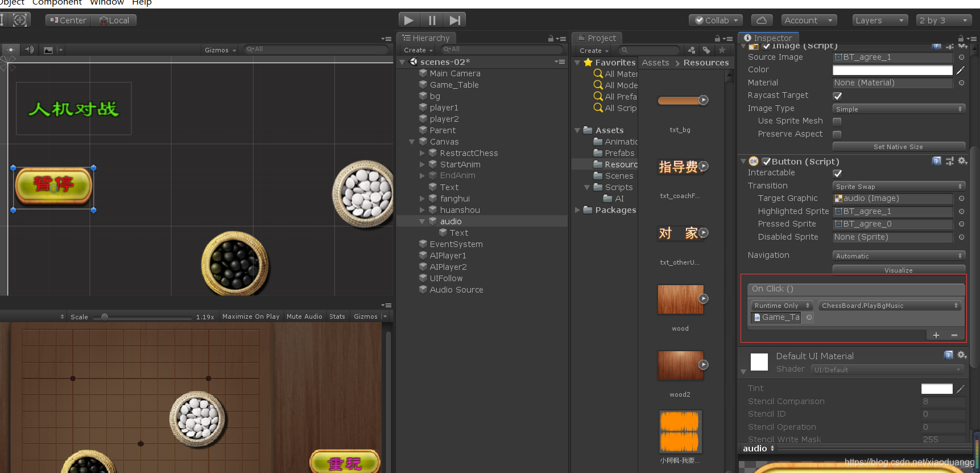The height and width of the screenshot is (473, 980).
Task: Open Hierarchy Create menu button
Action: 418,50
